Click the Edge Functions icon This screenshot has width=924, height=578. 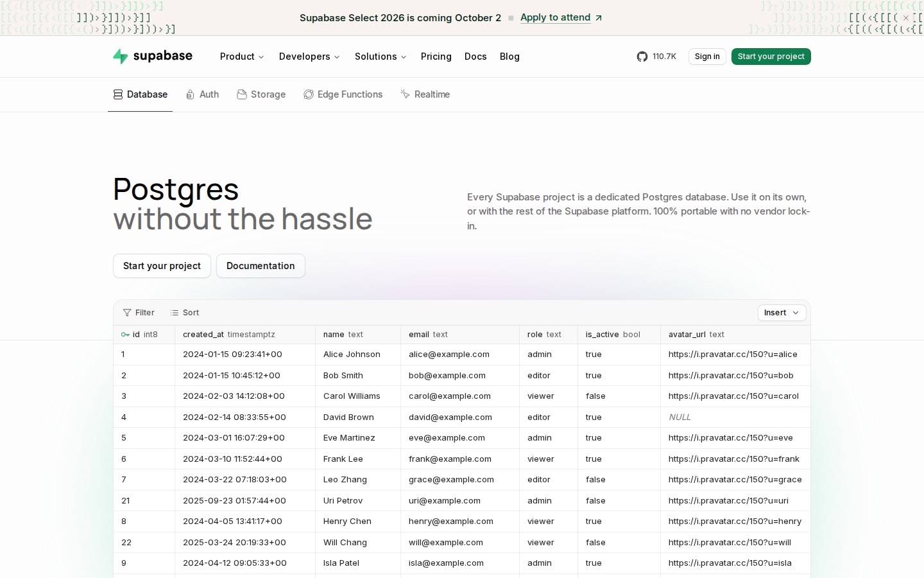309,94
